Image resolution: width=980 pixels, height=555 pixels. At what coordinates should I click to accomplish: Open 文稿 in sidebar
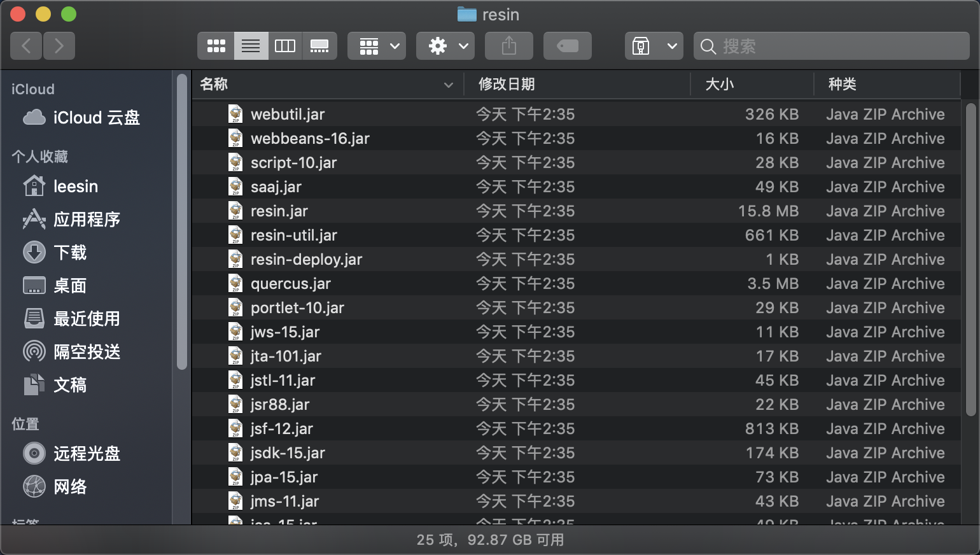point(55,385)
